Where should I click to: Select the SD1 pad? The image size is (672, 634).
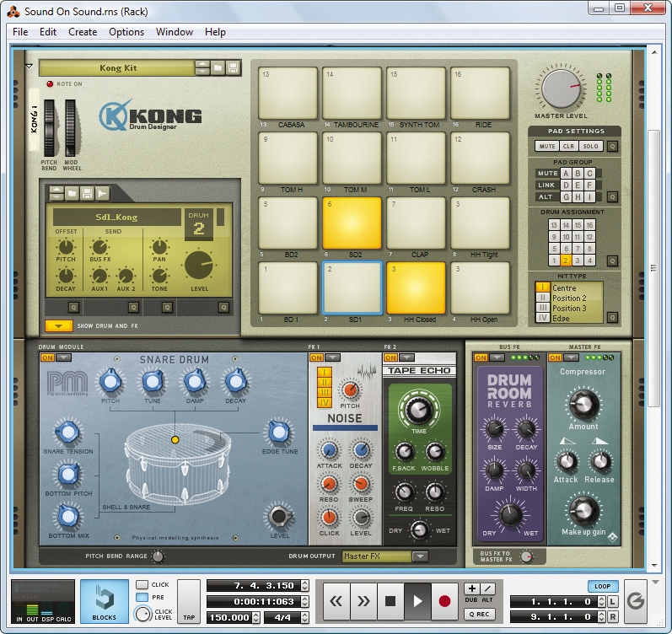point(352,288)
